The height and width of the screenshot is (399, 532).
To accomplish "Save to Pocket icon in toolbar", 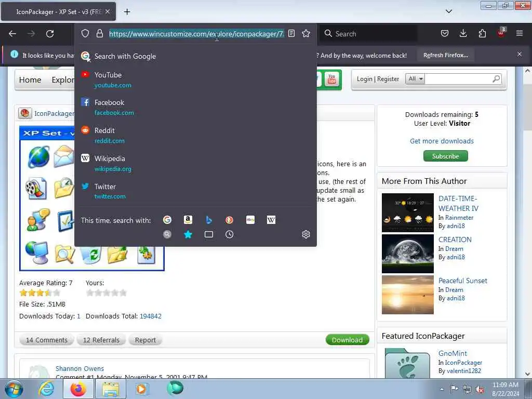I will [445, 33].
